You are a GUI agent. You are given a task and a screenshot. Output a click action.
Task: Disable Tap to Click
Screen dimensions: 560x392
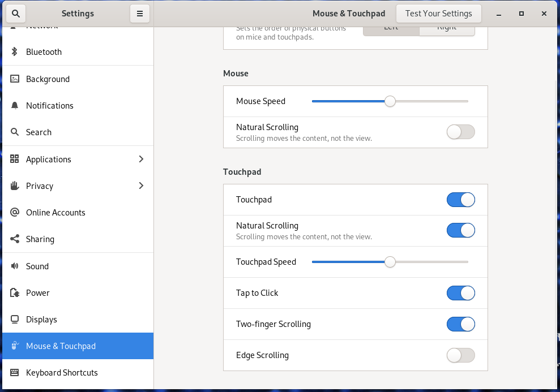pyautogui.click(x=460, y=293)
